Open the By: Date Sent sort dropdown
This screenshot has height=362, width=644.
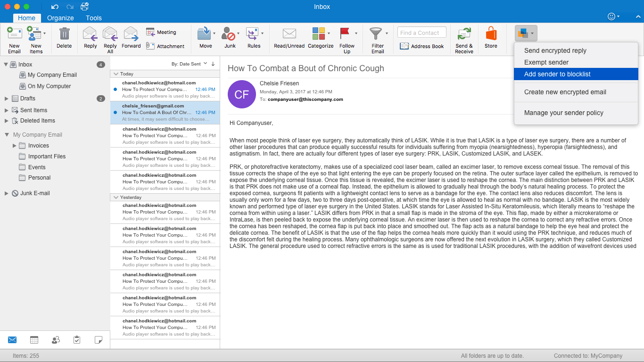coord(189,64)
